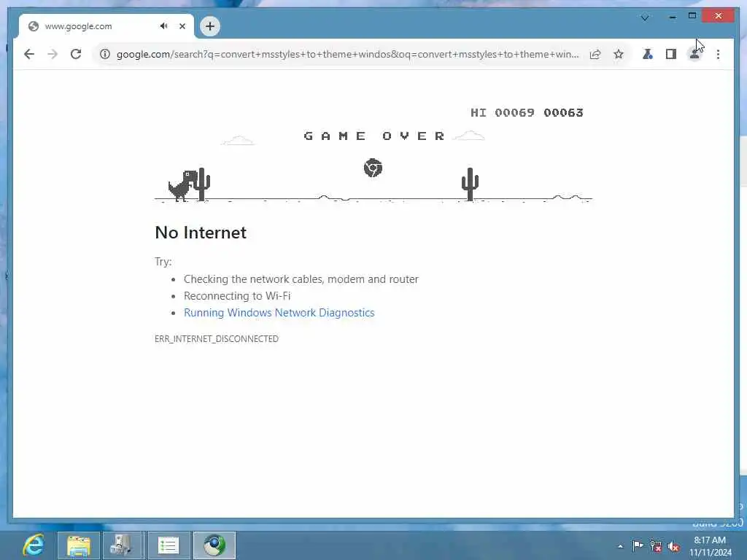Image resolution: width=747 pixels, height=560 pixels.
Task: Click the URL in the address bar
Action: click(348, 54)
